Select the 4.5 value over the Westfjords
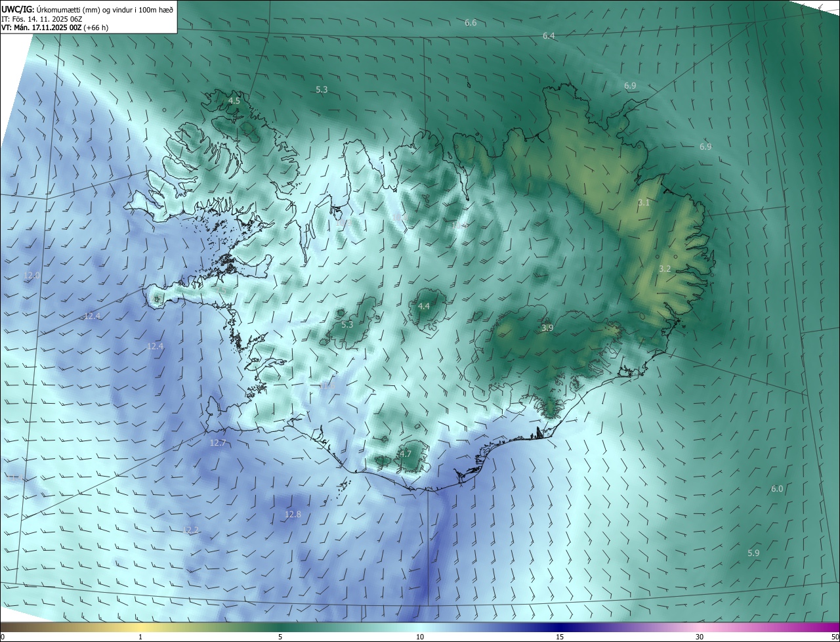 pyautogui.click(x=234, y=101)
